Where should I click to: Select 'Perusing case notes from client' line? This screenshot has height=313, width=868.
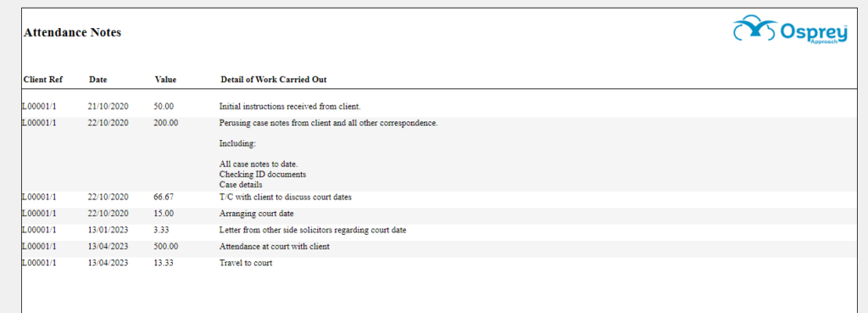coord(328,123)
